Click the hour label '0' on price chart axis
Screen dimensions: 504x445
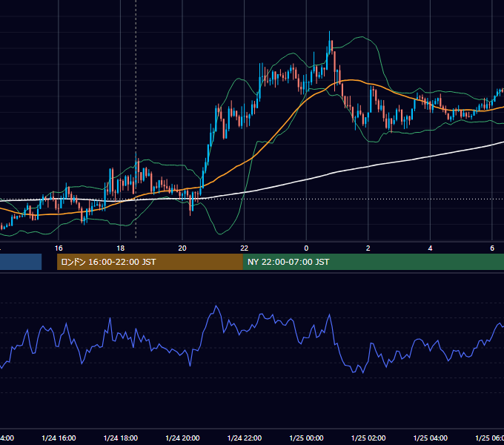pos(306,248)
